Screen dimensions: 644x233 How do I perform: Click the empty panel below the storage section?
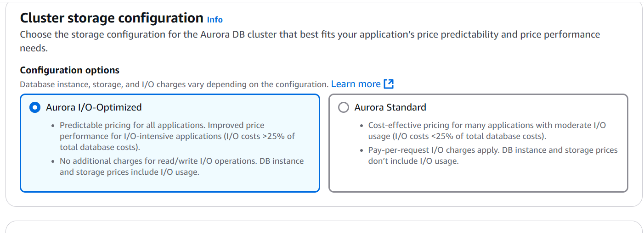[324, 227]
